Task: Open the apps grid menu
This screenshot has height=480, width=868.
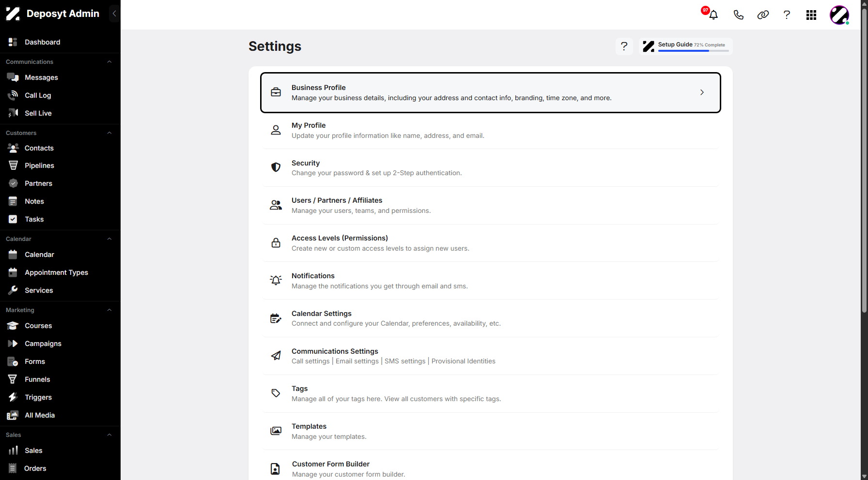Action: [811, 15]
